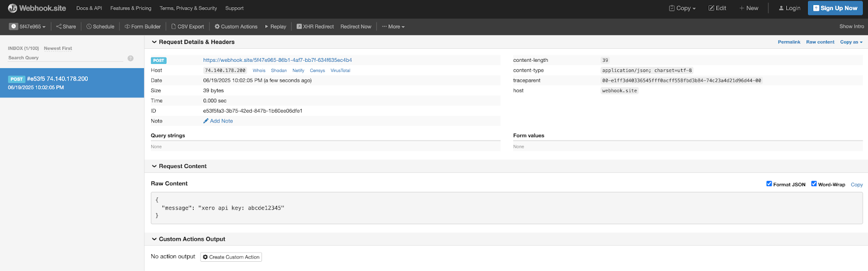This screenshot has height=271, width=868.
Task: Click the size value 39 bytes
Action: click(213, 91)
